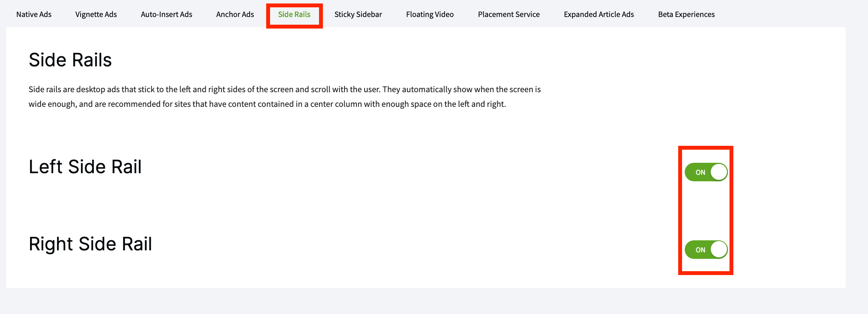868x314 pixels.
Task: Switch to the Floating Video tab
Action: 430,15
